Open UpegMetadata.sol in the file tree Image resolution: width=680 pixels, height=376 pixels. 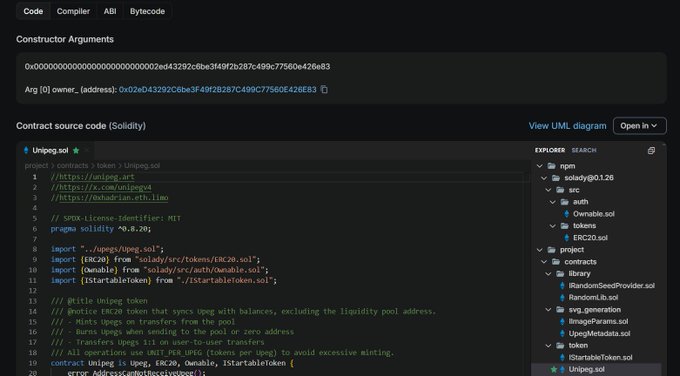point(599,333)
